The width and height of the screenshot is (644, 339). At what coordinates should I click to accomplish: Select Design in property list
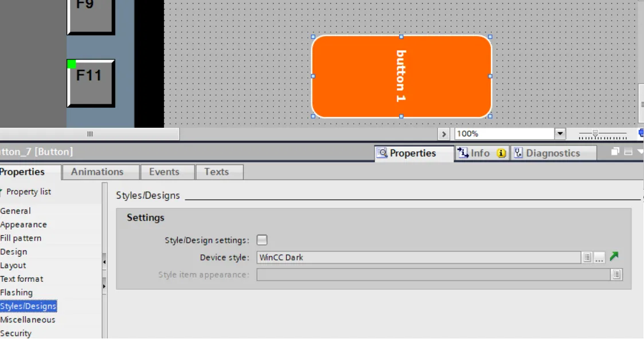tap(14, 252)
